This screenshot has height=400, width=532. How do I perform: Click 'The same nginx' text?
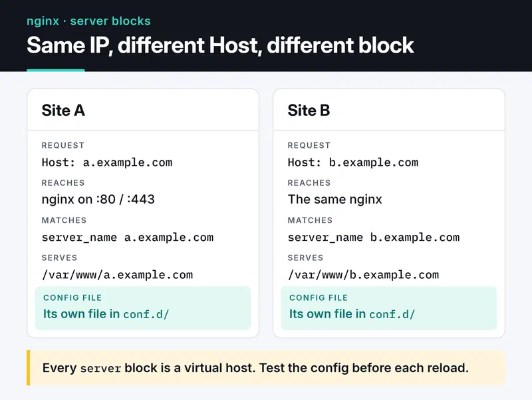pyautogui.click(x=335, y=199)
